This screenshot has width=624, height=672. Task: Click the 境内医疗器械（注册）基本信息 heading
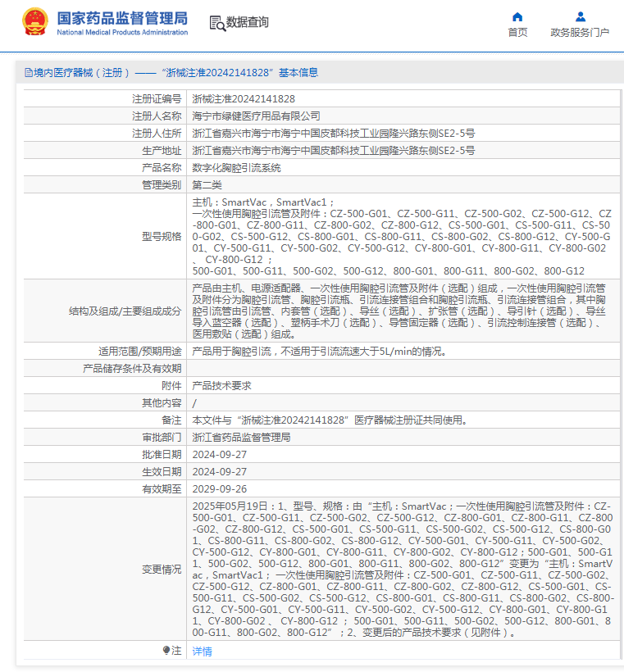tap(175, 72)
